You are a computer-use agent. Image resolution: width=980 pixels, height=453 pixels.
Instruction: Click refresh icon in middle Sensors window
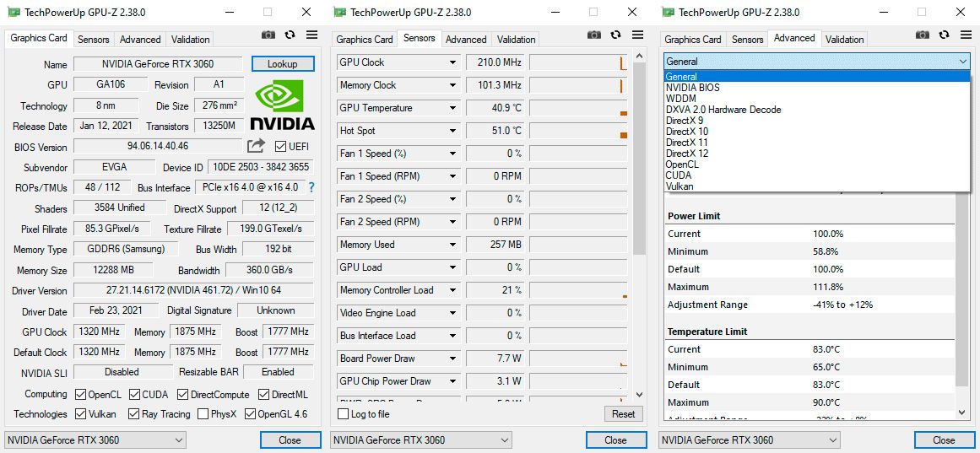[x=615, y=35]
